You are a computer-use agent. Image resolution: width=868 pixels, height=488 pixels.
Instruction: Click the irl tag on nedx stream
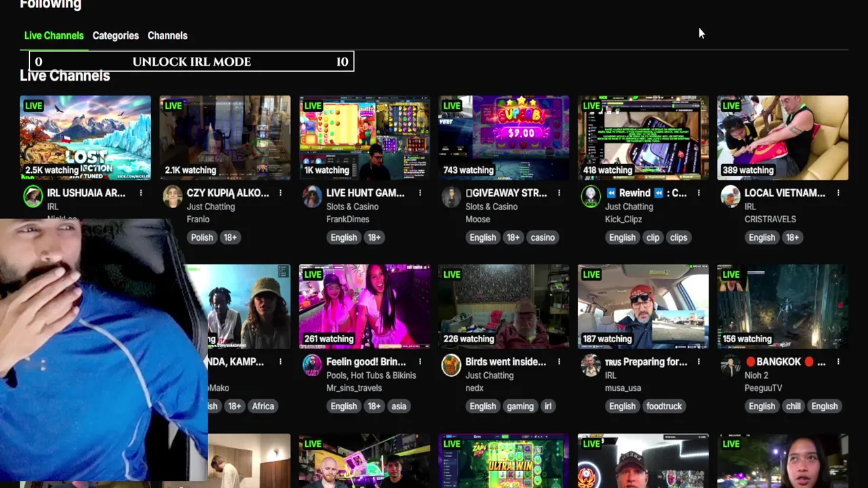(x=548, y=406)
